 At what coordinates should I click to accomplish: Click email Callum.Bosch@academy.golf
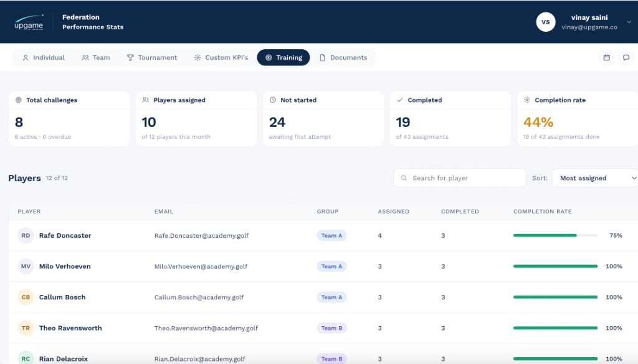pos(199,297)
